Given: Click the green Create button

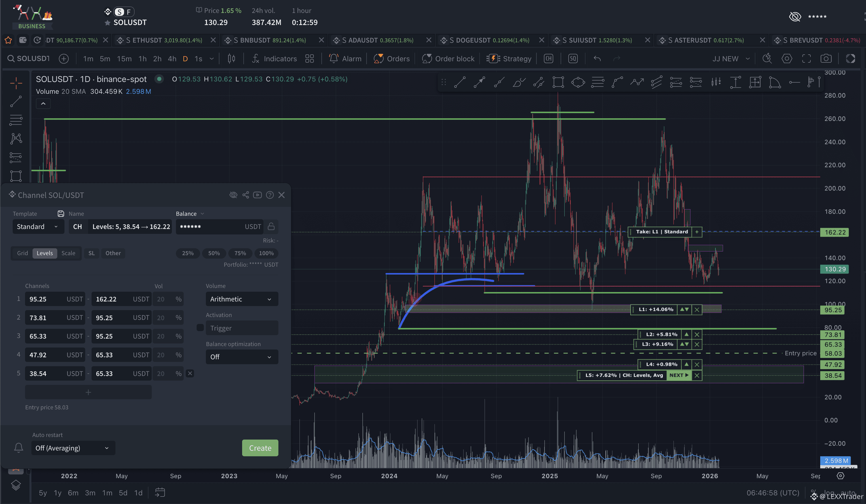Looking at the screenshot, I should tap(260, 448).
